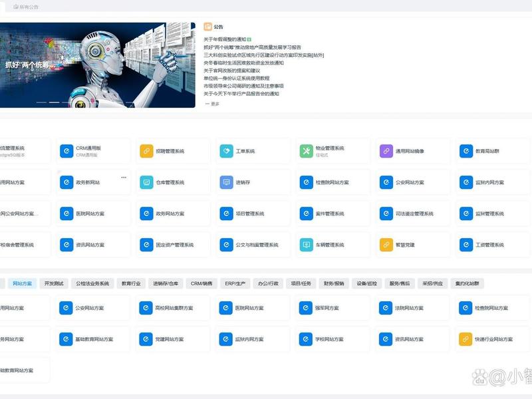The width and height of the screenshot is (532, 399).
Task: Open the ERP/生产 category tab
Action: point(235,283)
